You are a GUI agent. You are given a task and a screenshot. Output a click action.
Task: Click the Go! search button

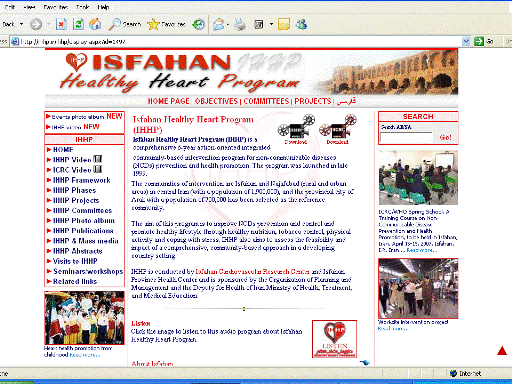click(x=445, y=137)
